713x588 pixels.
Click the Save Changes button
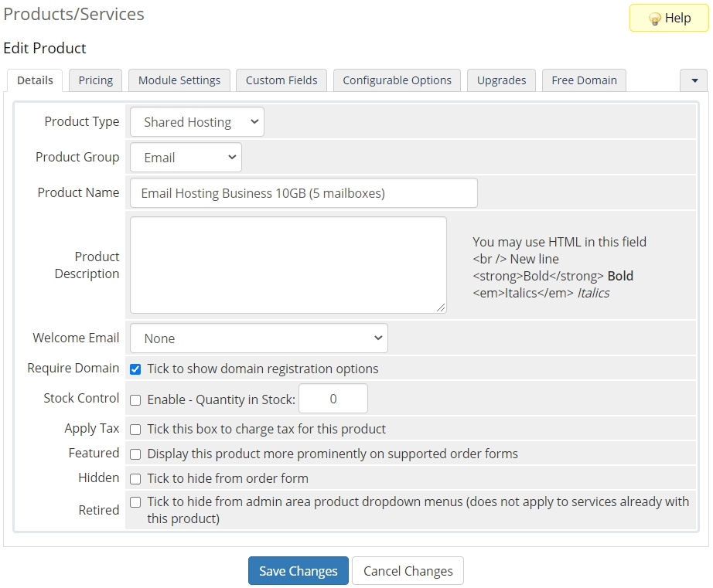(298, 571)
